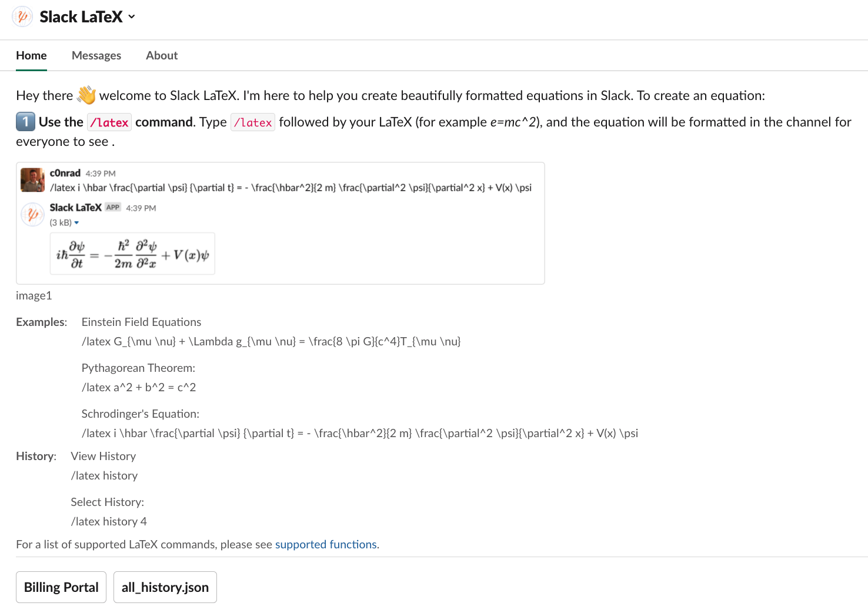Open the rendered Schrodinger equation image
Image resolution: width=868 pixels, height=616 pixels.
click(132, 254)
